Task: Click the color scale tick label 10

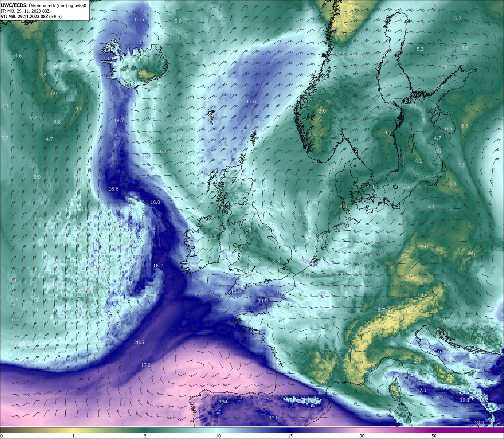Action: point(218,436)
